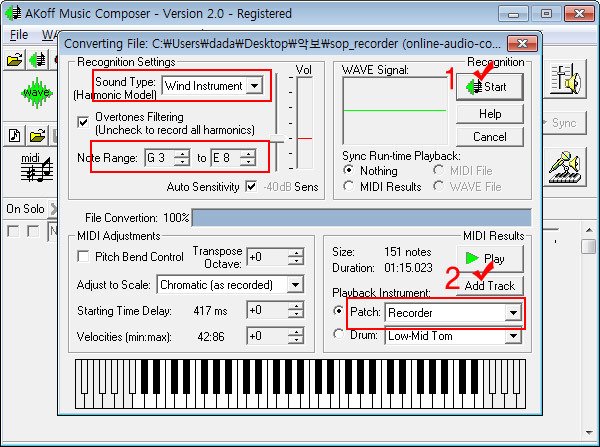Image resolution: width=600 pixels, height=447 pixels.
Task: Click the upper Note Range E 8 field
Action: point(225,158)
